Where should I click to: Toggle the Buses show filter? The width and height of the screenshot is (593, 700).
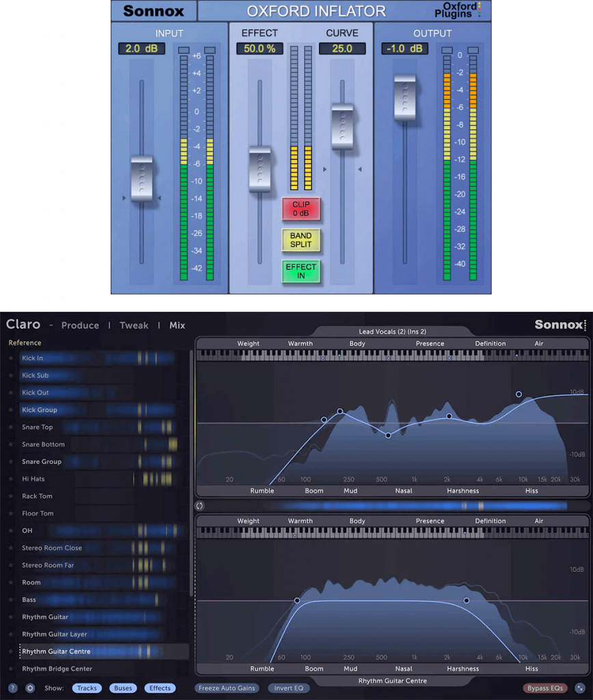(x=123, y=688)
